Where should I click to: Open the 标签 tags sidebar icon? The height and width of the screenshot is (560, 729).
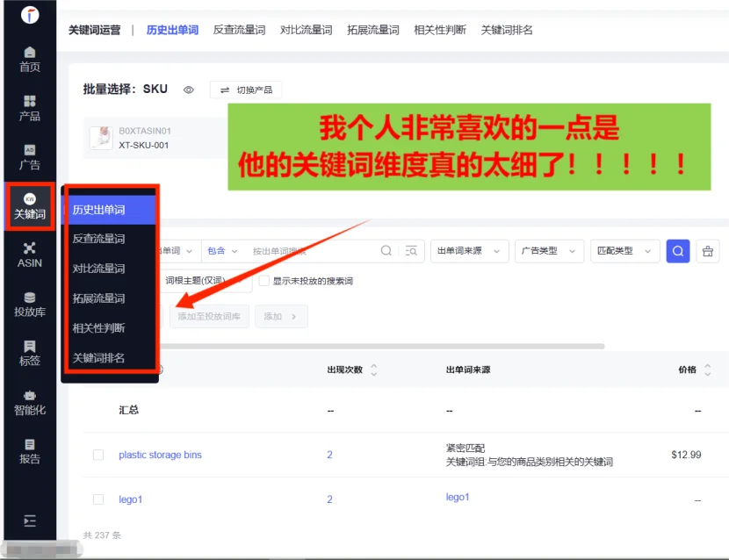tap(30, 353)
